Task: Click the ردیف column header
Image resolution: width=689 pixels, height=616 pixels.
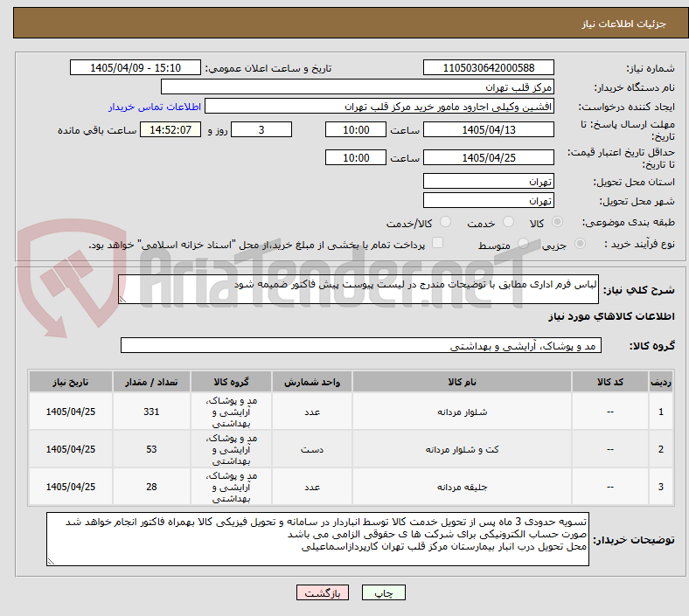Action: coord(661,382)
